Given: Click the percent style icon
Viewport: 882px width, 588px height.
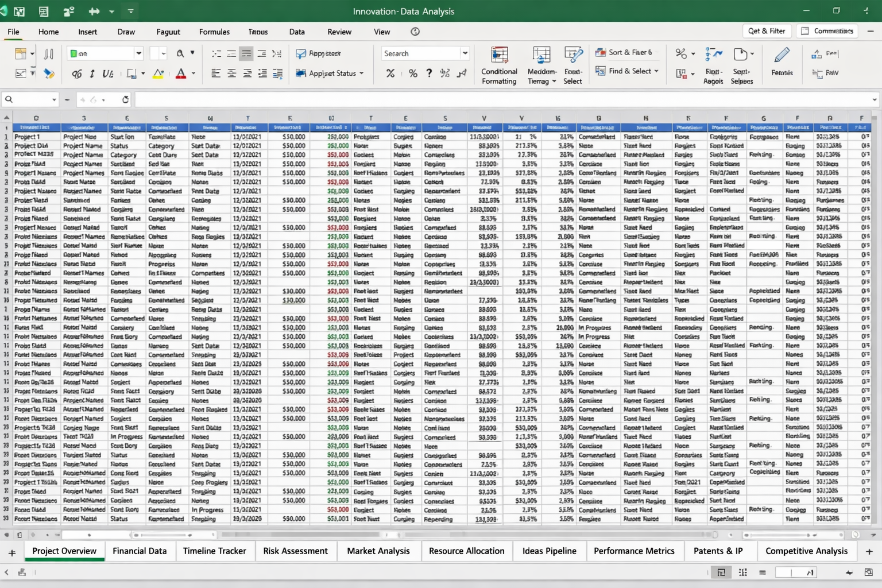Looking at the screenshot, I should 413,73.
